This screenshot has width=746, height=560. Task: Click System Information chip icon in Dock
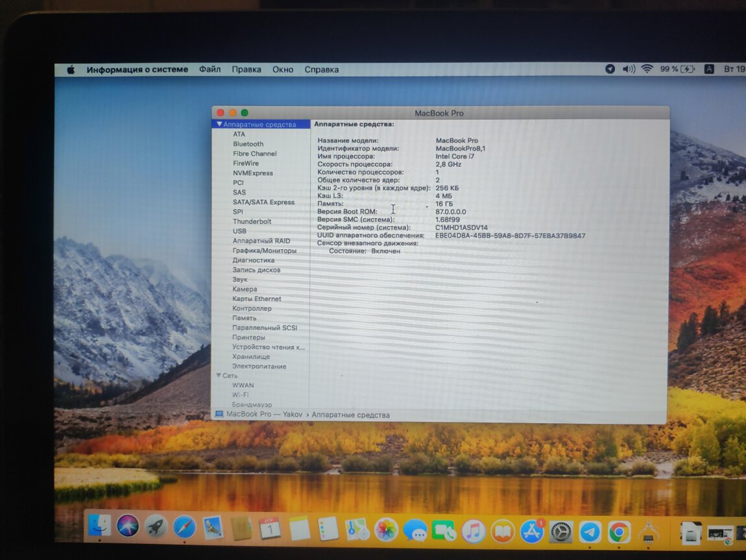click(648, 533)
